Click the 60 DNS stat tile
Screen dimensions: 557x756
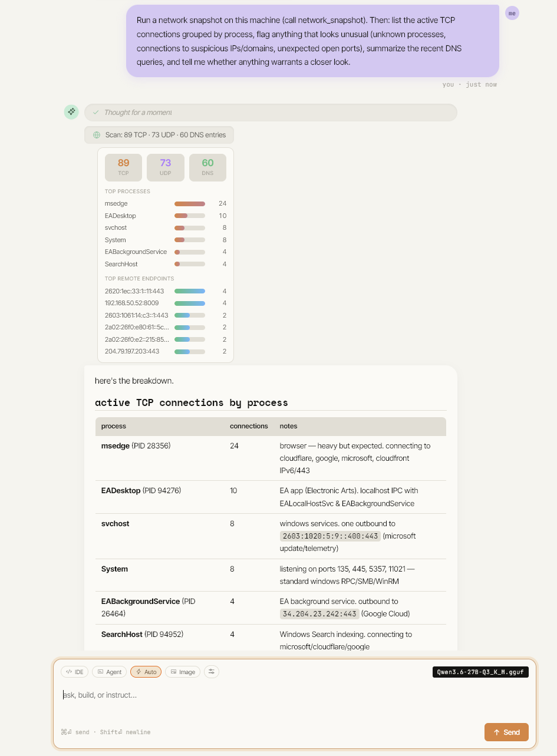[208, 167]
